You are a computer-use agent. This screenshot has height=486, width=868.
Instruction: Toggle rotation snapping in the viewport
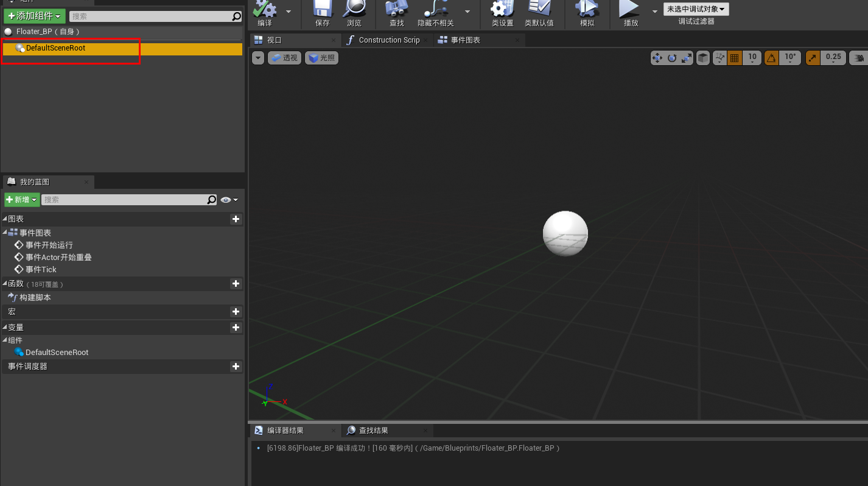pyautogui.click(x=771, y=57)
